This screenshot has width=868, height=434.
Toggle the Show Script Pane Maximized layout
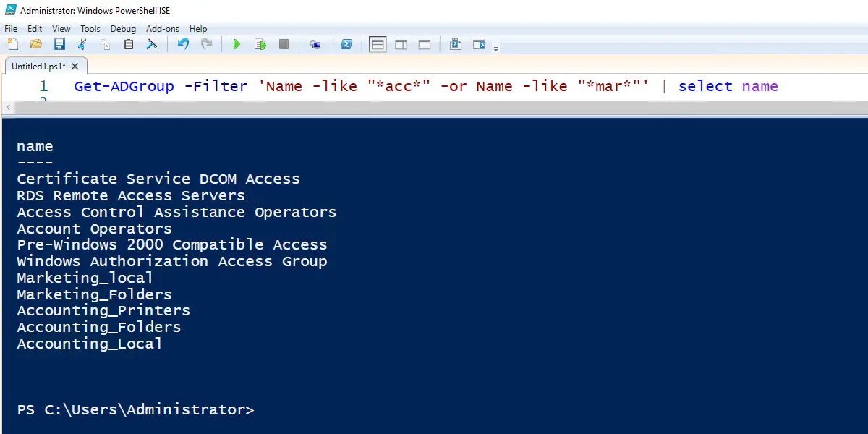(425, 45)
